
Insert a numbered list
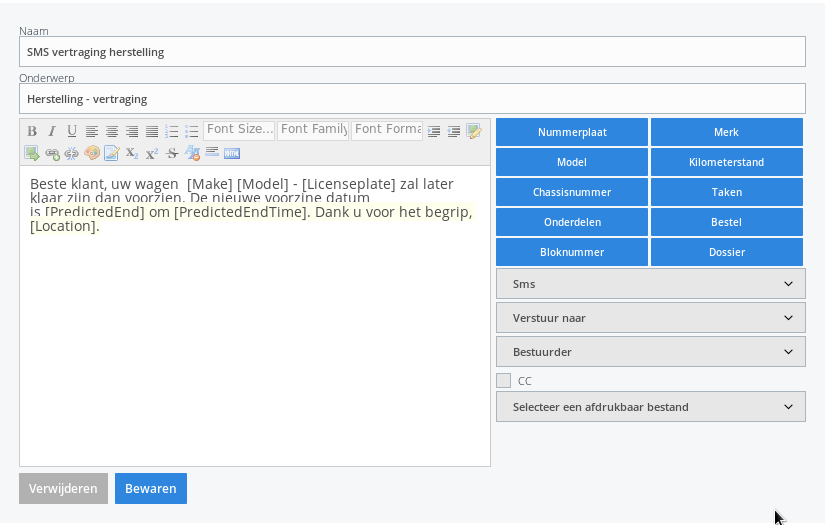tap(172, 131)
